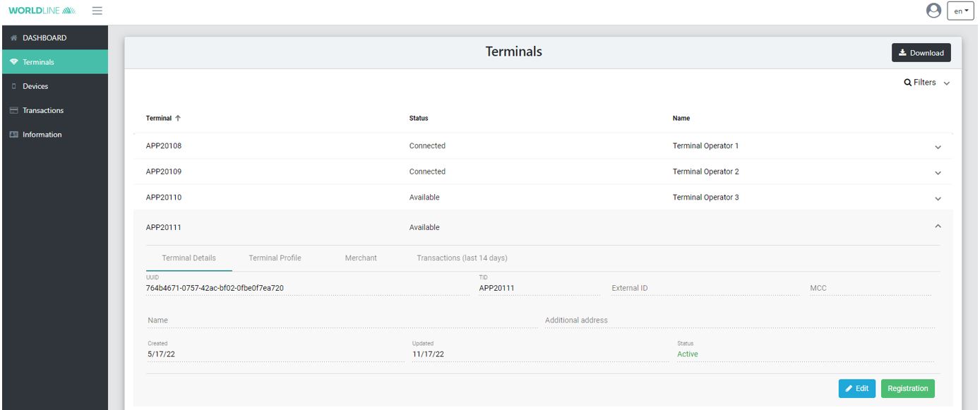The width and height of the screenshot is (980, 410).
Task: Expand the APP20109 terminal row
Action: coord(938,172)
